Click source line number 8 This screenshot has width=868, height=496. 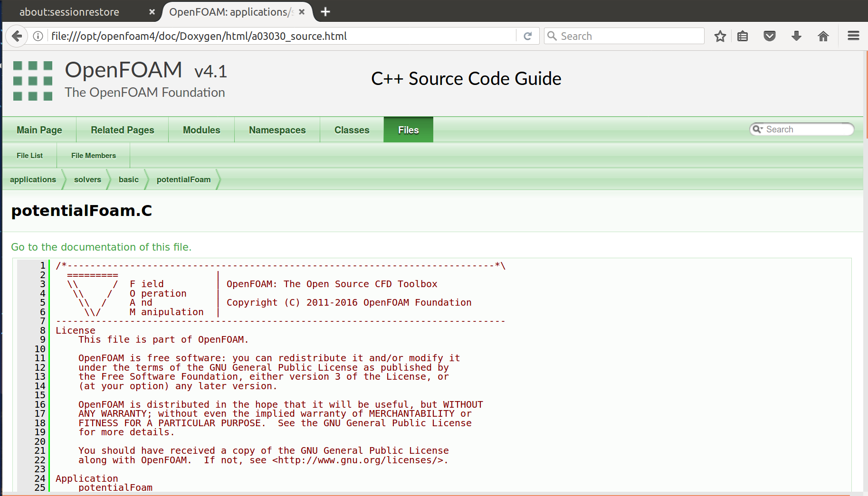click(x=43, y=331)
